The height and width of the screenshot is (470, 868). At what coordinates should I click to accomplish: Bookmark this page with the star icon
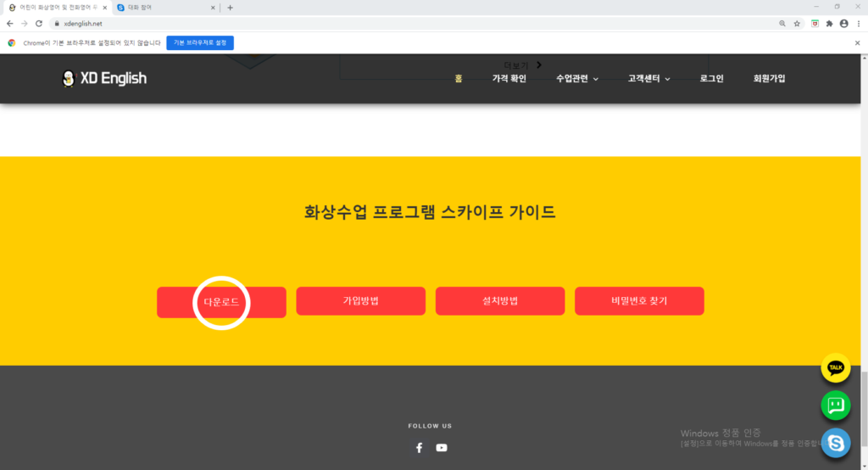[x=797, y=24]
